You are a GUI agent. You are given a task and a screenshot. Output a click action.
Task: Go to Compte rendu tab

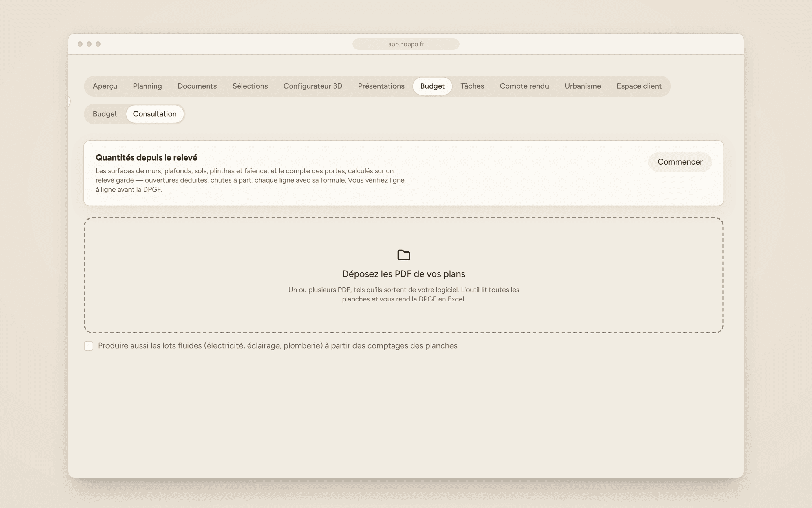pyautogui.click(x=524, y=86)
